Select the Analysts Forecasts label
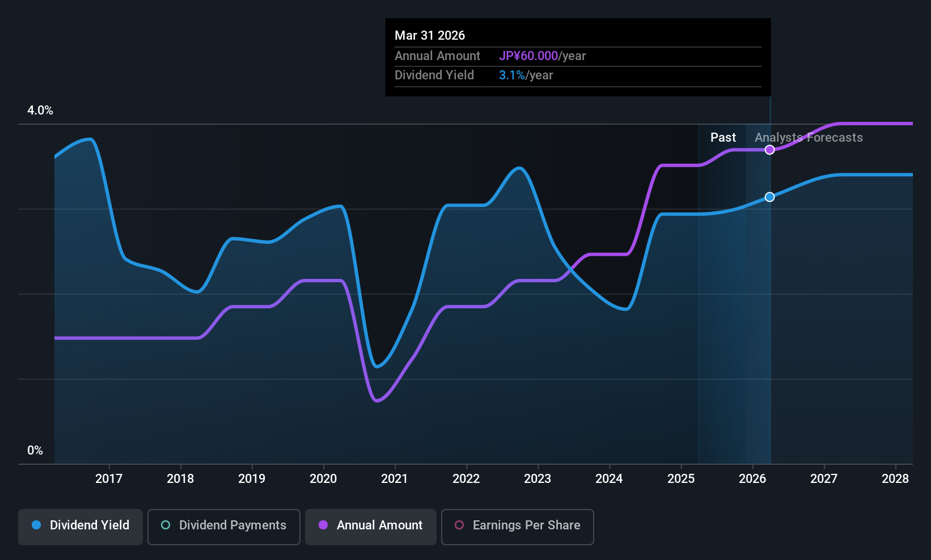 click(809, 137)
